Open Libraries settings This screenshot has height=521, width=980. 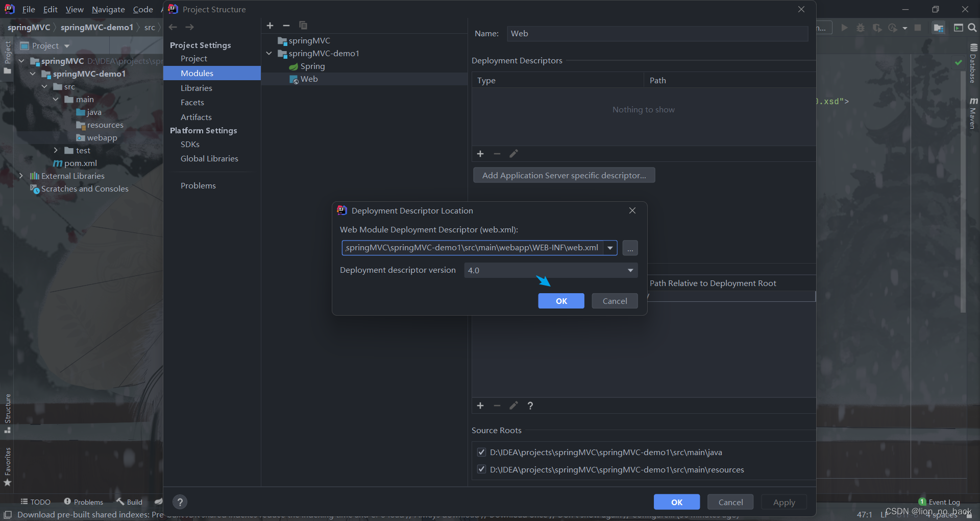pos(197,88)
